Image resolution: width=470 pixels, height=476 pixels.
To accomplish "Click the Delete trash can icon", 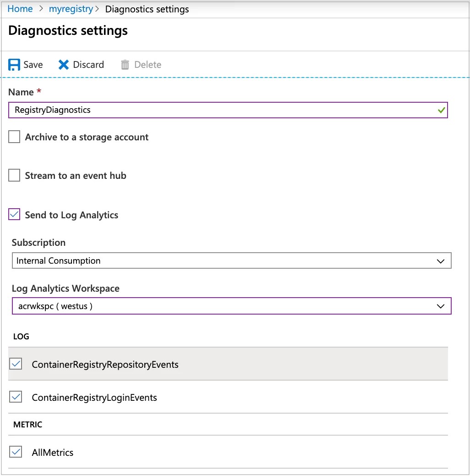I will (x=125, y=64).
